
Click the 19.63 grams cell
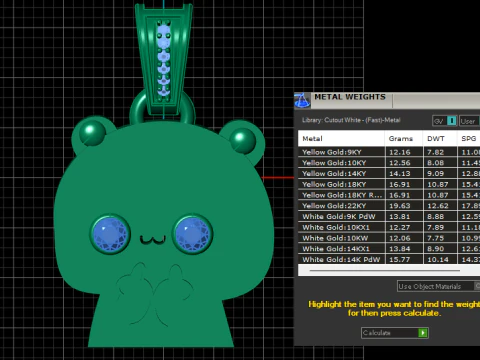click(x=404, y=206)
